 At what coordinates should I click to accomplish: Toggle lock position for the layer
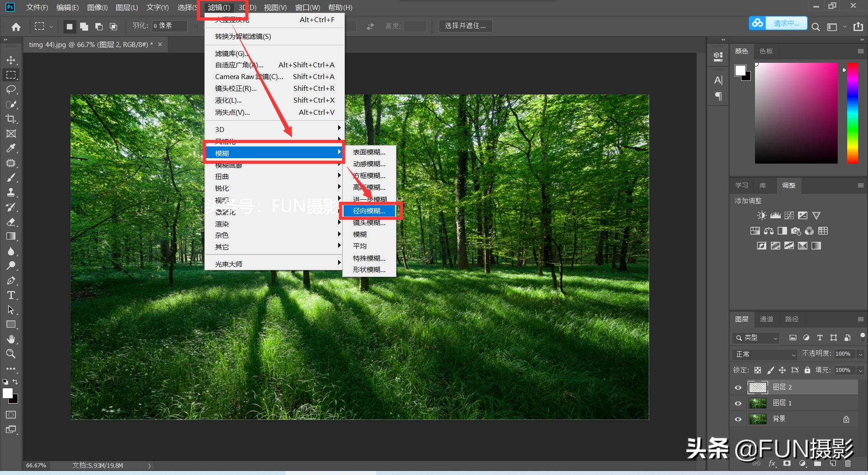click(783, 370)
